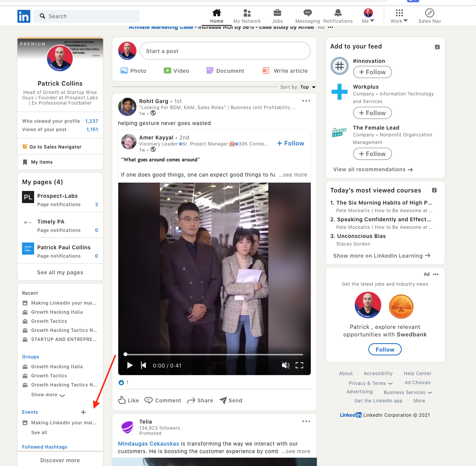Click Add to your feed info icon

tap(437, 47)
